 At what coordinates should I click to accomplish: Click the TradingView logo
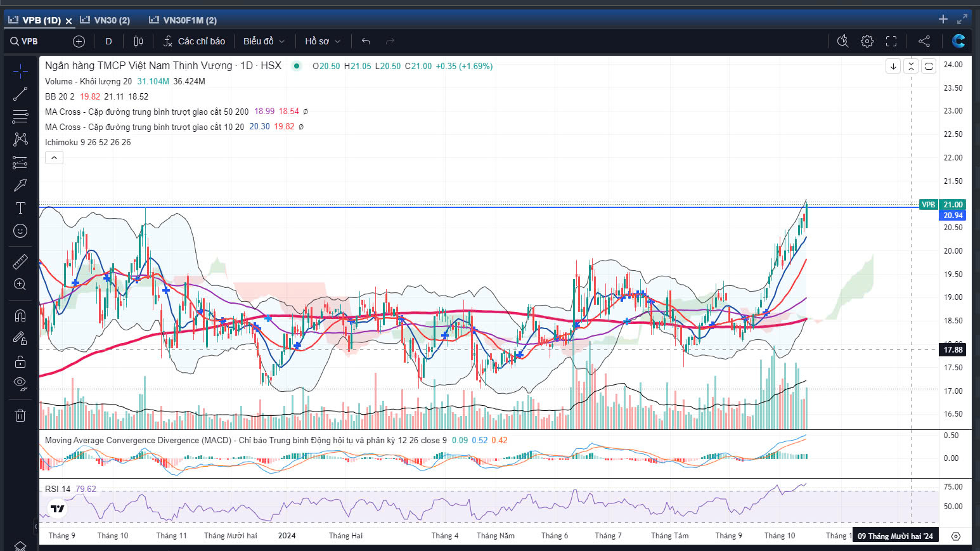point(58,509)
